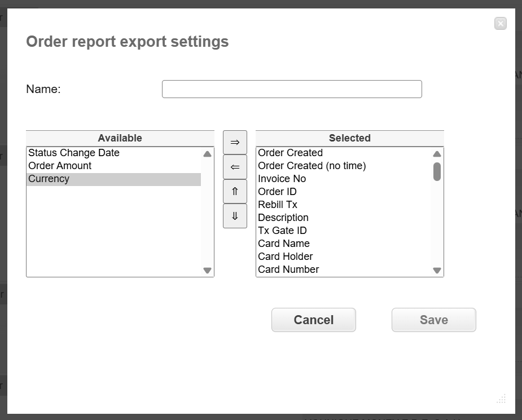Grab the dialog resize handle corner

click(501, 399)
